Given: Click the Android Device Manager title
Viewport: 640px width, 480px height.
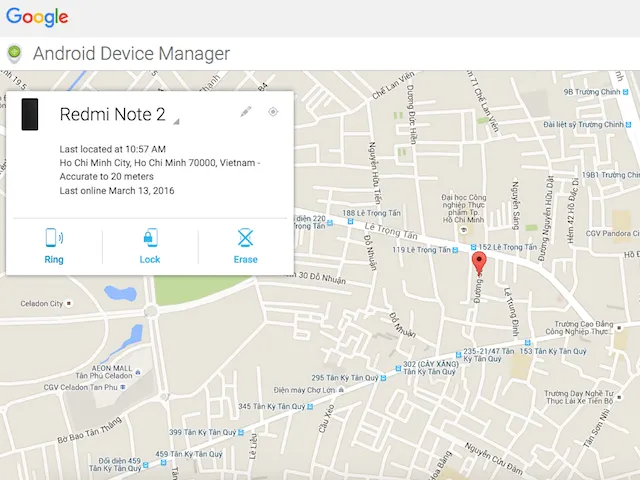Looking at the screenshot, I should pyautogui.click(x=131, y=54).
